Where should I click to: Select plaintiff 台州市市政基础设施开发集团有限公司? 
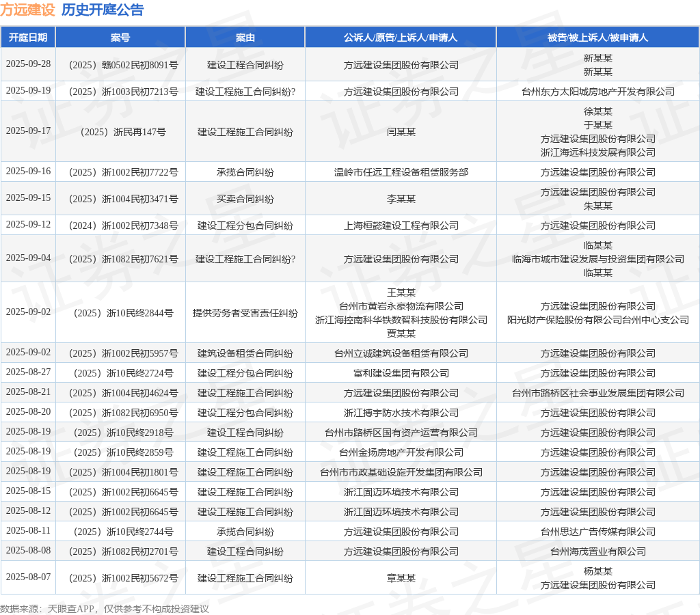(401, 472)
